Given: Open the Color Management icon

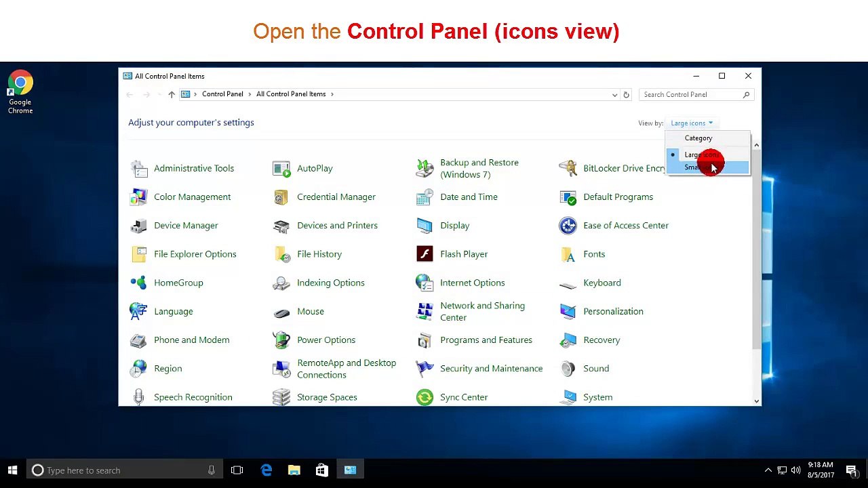Looking at the screenshot, I should (x=139, y=197).
